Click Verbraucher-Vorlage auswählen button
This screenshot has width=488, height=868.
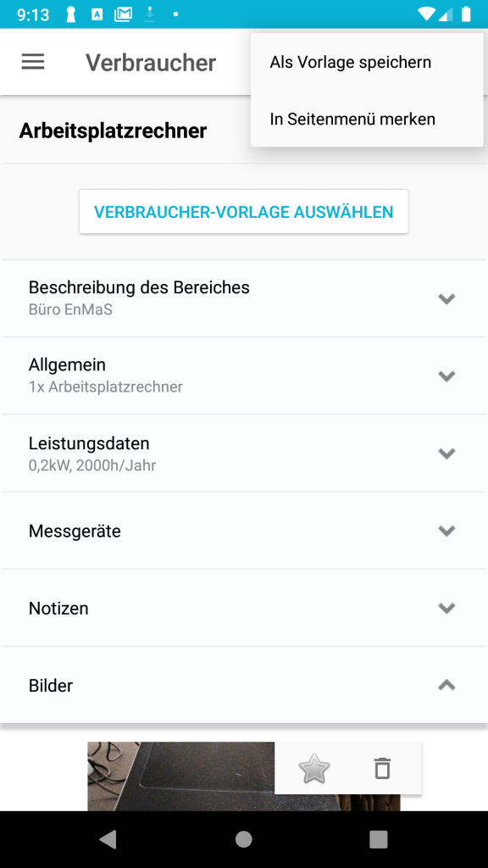point(243,211)
